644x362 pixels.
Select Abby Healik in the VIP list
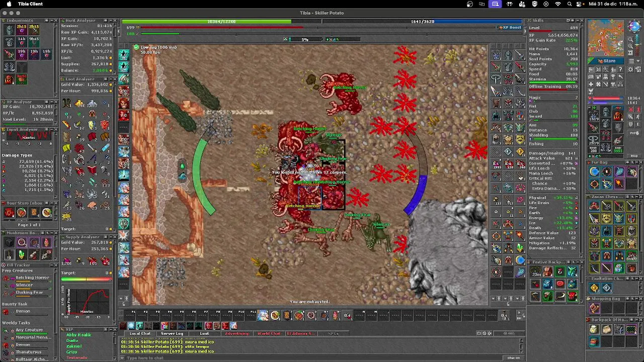click(x=79, y=335)
